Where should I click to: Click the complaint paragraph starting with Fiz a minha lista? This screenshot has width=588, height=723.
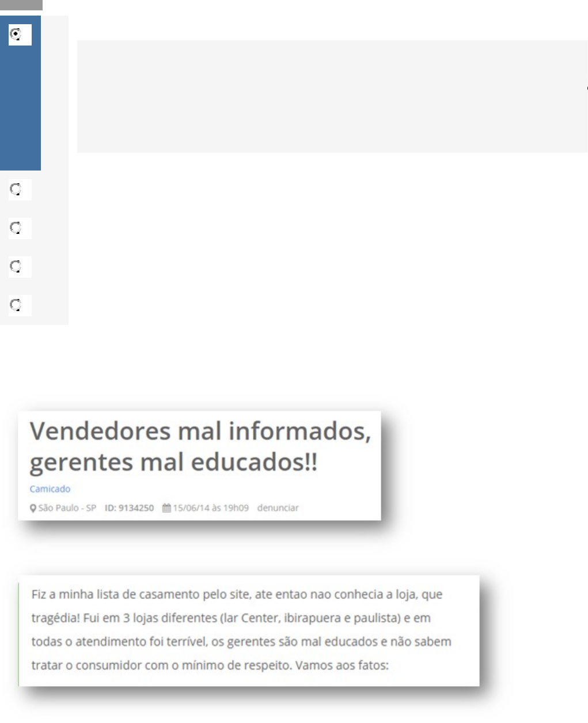pyautogui.click(x=241, y=630)
